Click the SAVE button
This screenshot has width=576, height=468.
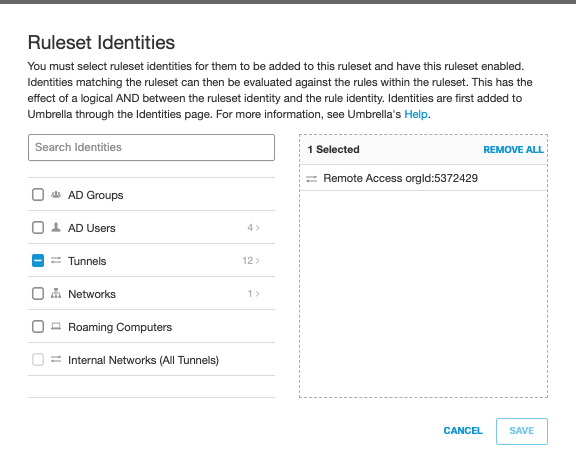click(522, 431)
